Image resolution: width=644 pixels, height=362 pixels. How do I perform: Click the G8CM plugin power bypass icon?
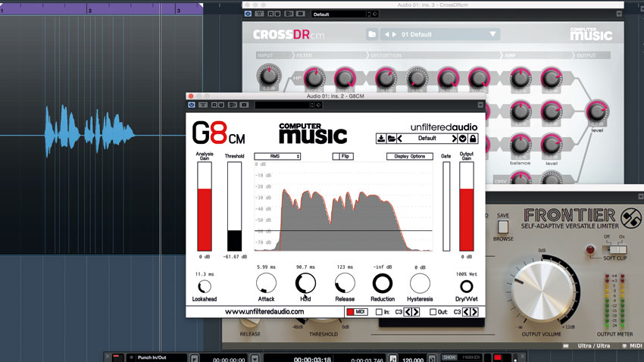coord(192,105)
